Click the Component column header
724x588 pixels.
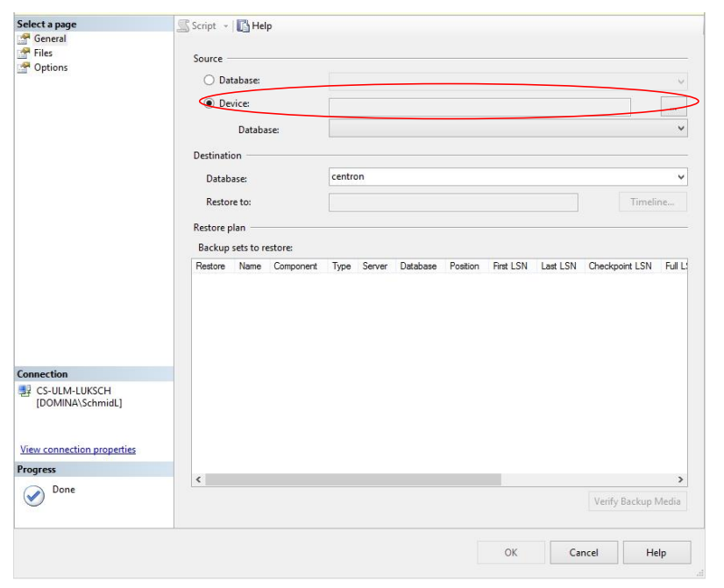click(295, 266)
